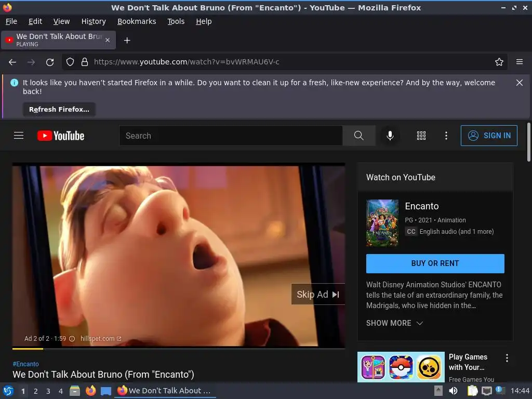Image resolution: width=532 pixels, height=399 pixels.
Task: Open the Bookmarks menu
Action: point(137,21)
